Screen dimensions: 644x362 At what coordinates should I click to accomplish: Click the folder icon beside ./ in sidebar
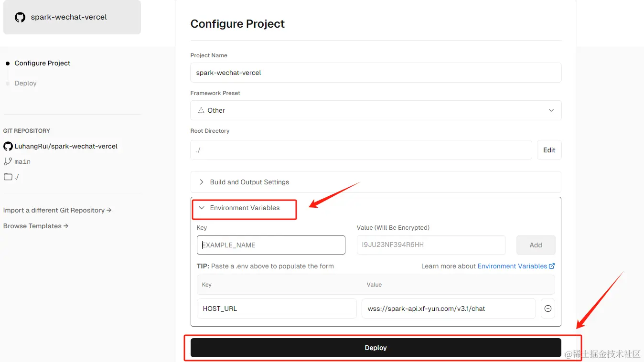coord(8,177)
